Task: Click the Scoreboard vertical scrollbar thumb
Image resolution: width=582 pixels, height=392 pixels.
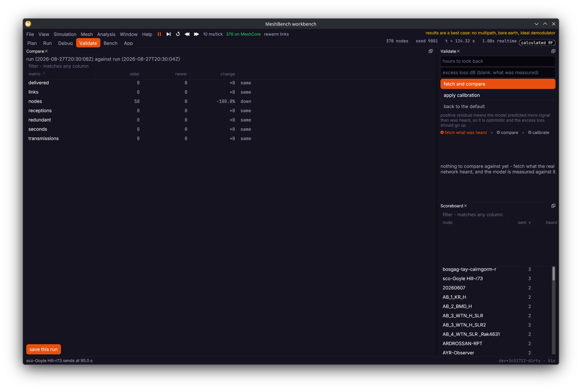Action: pyautogui.click(x=553, y=273)
